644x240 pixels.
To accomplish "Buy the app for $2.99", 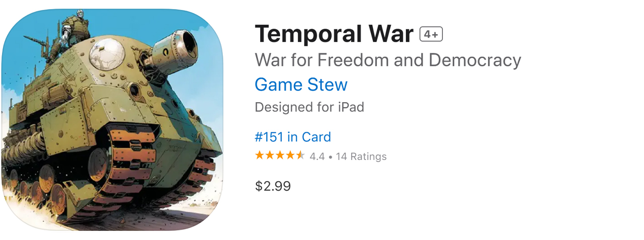I will coord(273,186).
